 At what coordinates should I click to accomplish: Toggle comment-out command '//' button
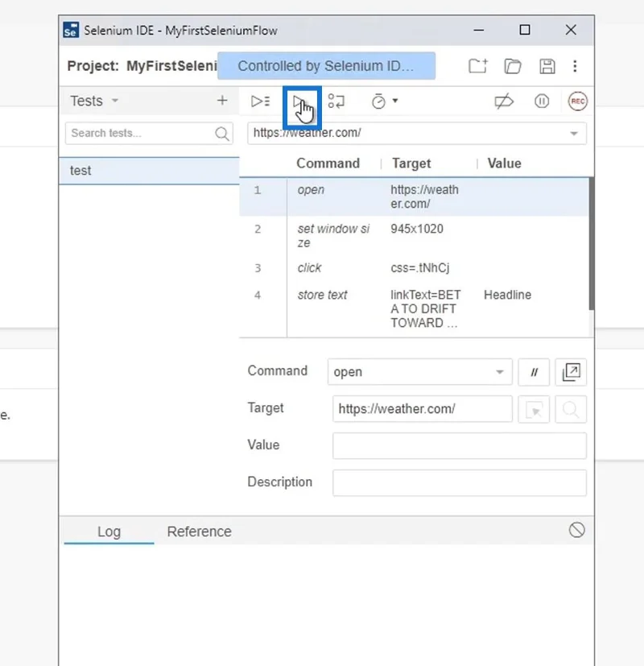[534, 372]
